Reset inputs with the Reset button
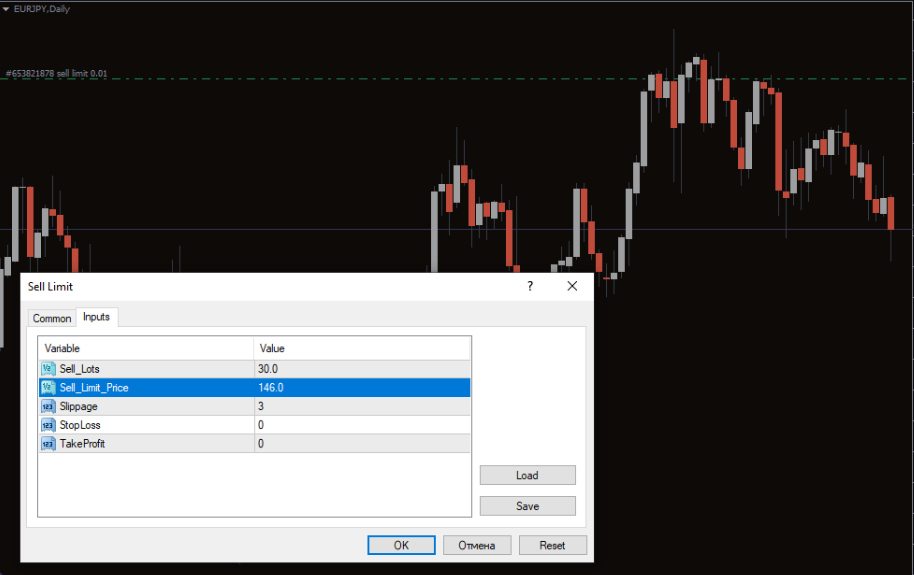Screen dimensions: 914x575 (552, 545)
